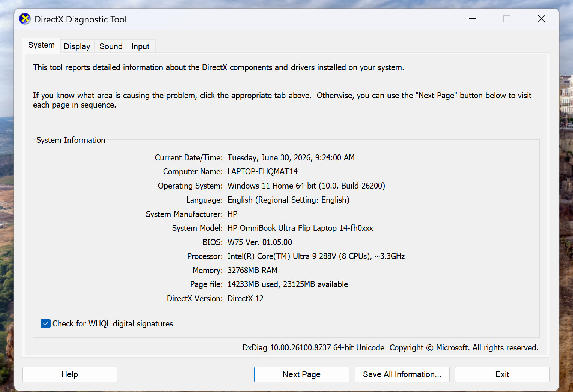Click the Processor: field label
This screenshot has height=392, width=573.
pyautogui.click(x=205, y=256)
